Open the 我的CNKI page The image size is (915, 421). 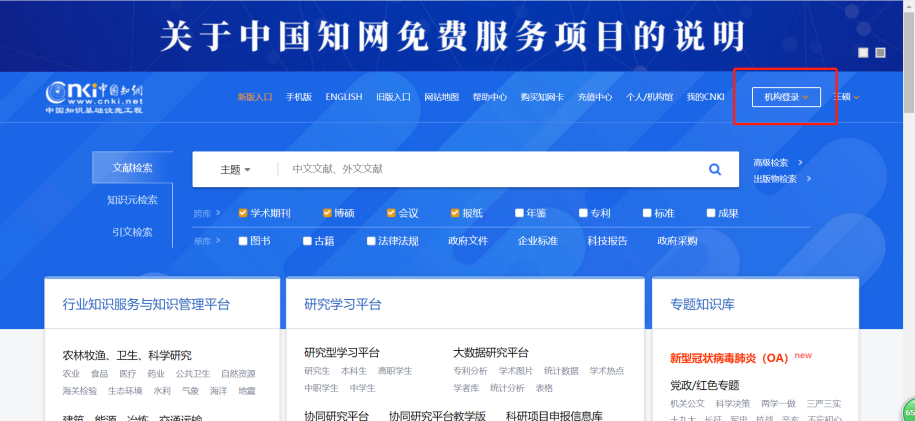(x=706, y=97)
